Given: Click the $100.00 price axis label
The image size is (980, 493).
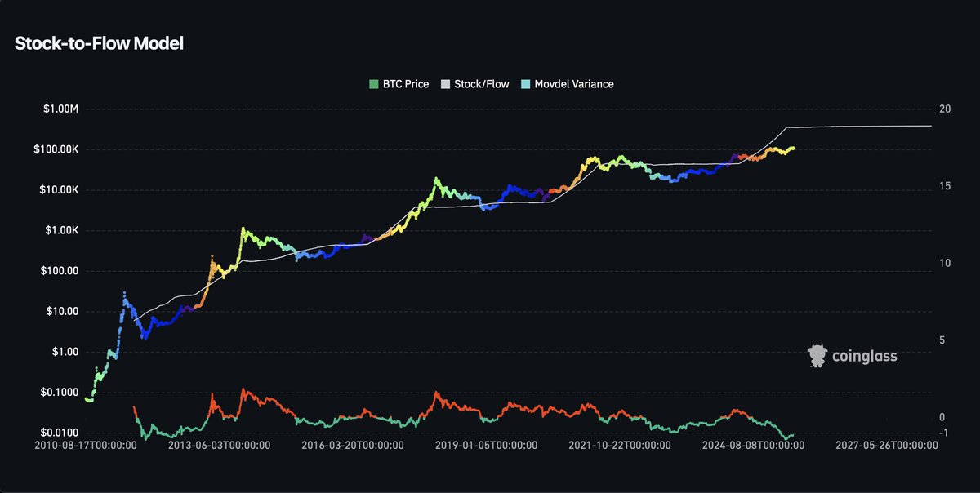Looking at the screenshot, I should 60,271.
